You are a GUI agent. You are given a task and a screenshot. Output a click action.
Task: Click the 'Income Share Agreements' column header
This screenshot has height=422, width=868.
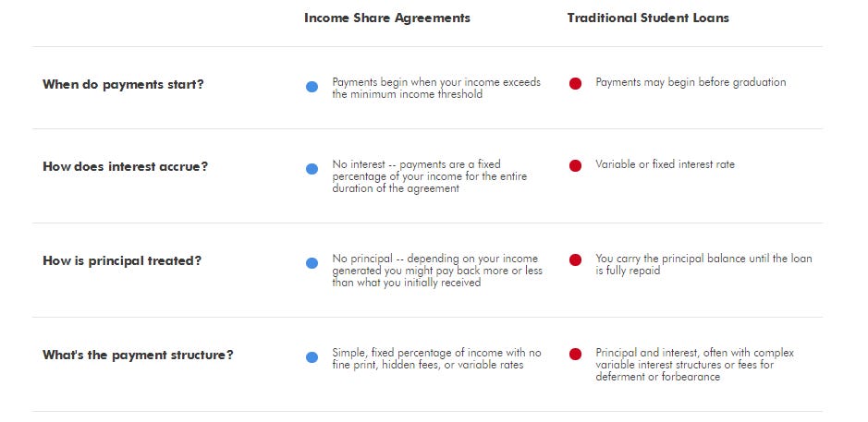(x=387, y=18)
